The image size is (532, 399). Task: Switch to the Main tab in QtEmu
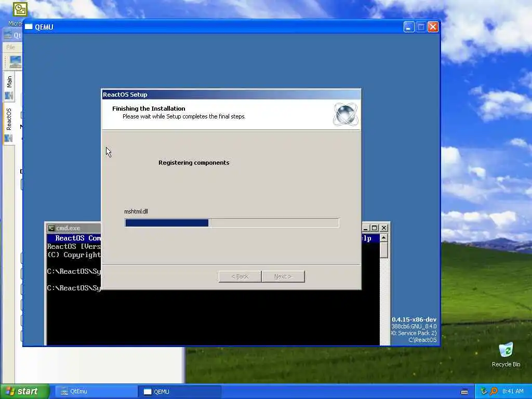(x=9, y=87)
